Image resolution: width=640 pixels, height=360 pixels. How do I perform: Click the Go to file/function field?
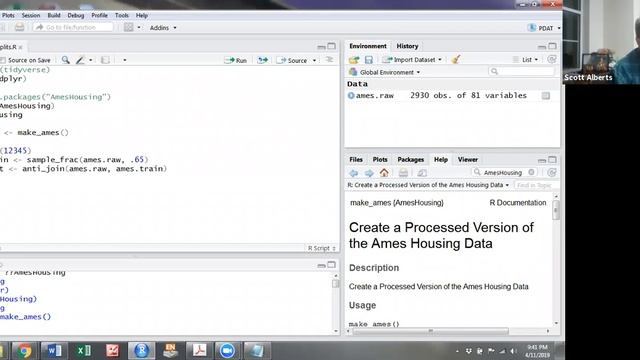[x=73, y=27]
